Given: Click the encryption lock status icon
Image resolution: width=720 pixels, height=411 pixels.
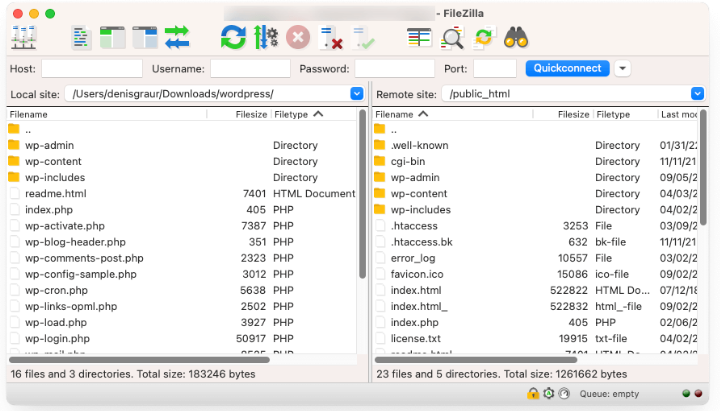Looking at the screenshot, I should click(533, 394).
